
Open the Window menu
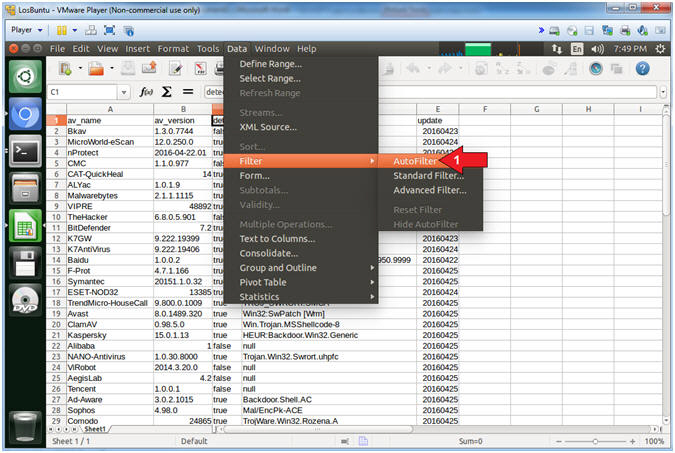(x=272, y=49)
